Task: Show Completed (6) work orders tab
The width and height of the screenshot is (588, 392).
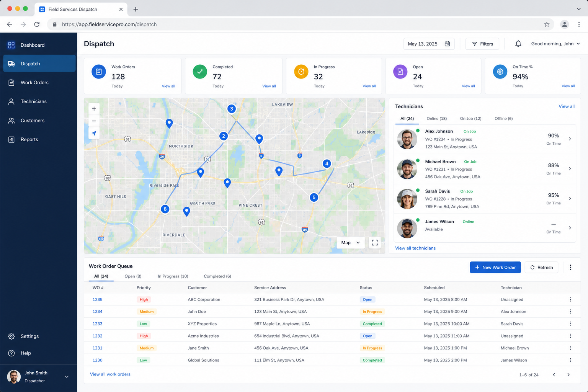Action: tap(217, 276)
